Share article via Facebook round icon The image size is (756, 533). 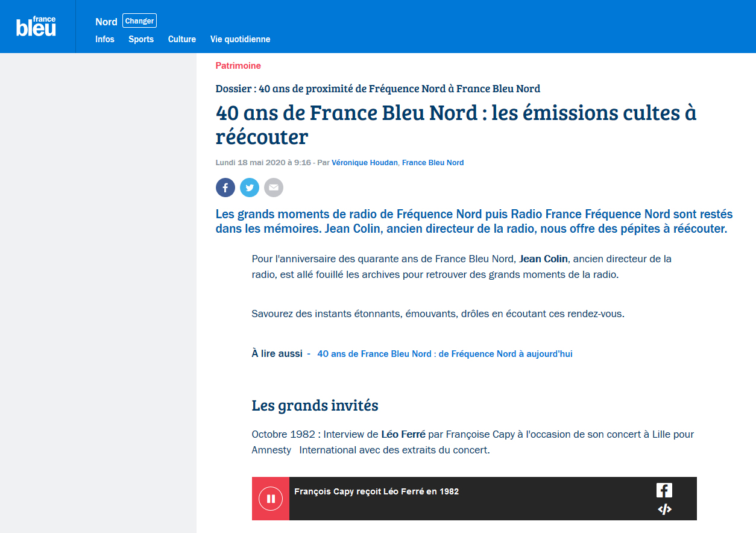(225, 188)
